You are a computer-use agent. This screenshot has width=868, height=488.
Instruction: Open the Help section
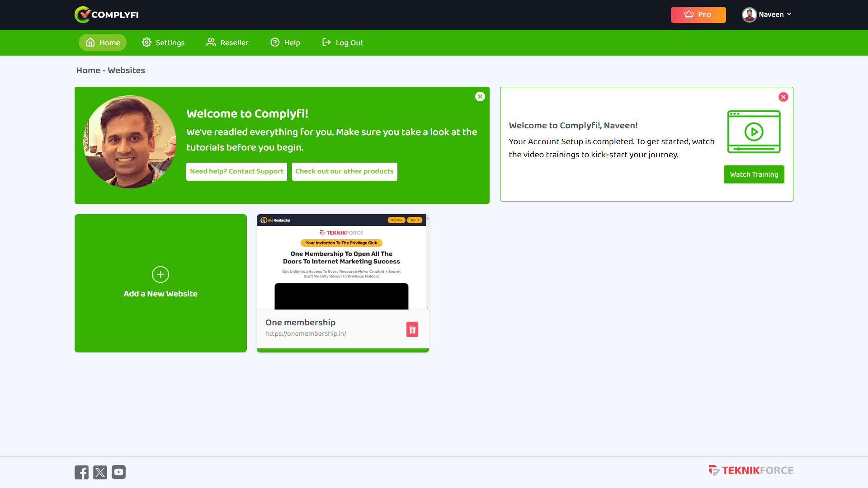pos(285,42)
